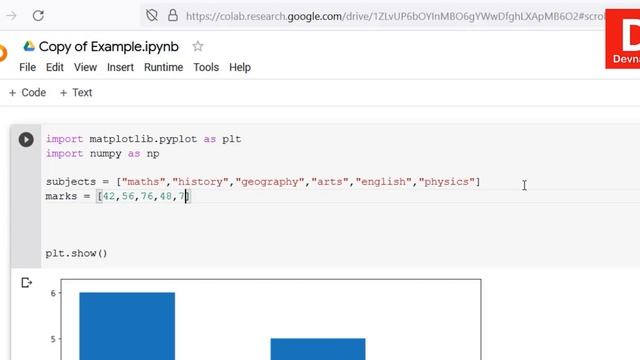Open the View menu

[x=85, y=67]
